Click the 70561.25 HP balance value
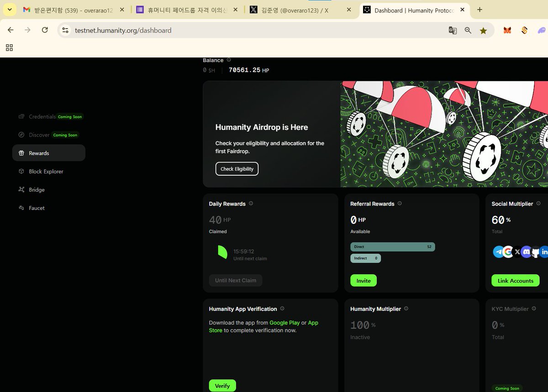The image size is (548, 392). (249, 70)
